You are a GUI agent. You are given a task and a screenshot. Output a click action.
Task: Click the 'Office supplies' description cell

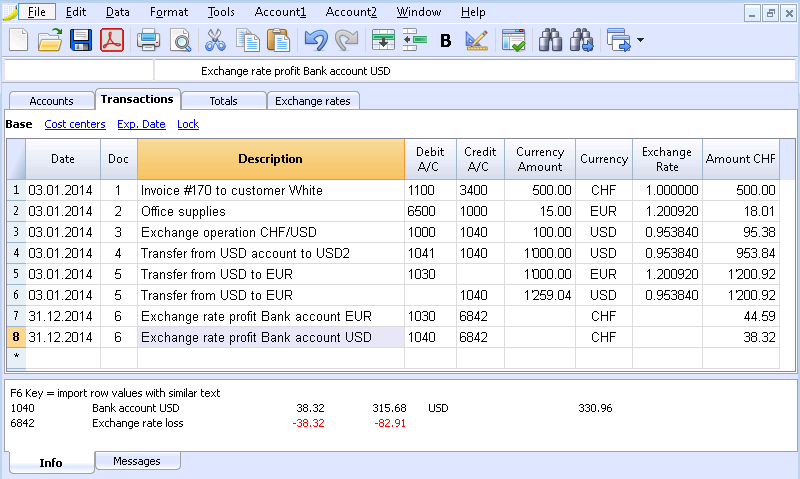tap(271, 211)
